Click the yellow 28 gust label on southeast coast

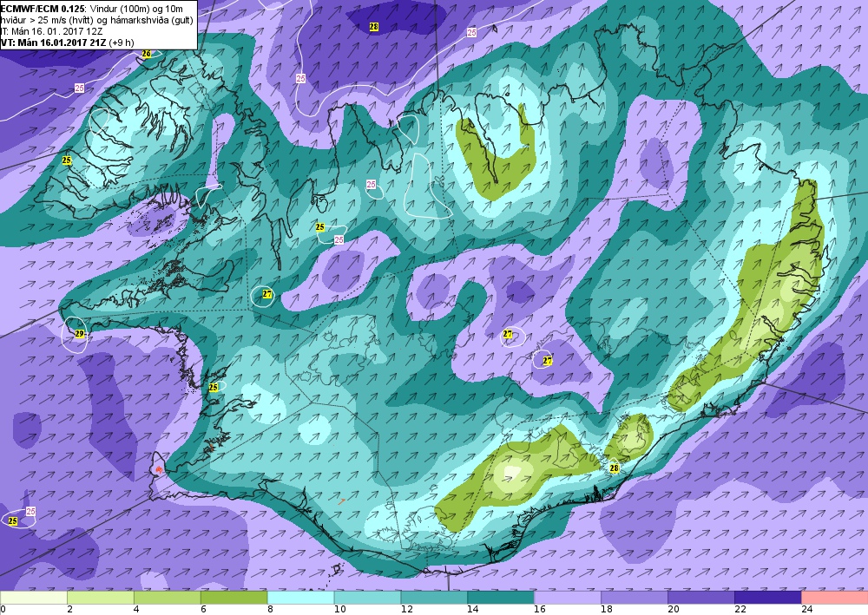click(x=614, y=468)
